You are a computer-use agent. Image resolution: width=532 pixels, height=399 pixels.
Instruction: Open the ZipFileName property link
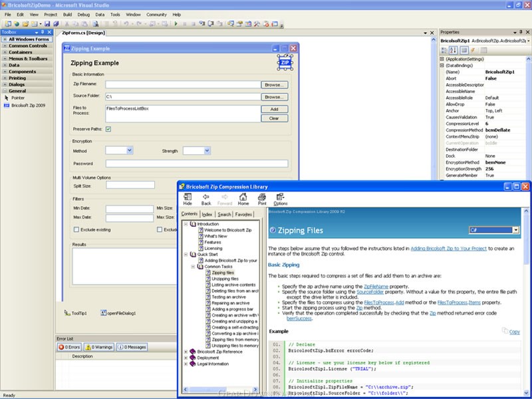coord(376,287)
